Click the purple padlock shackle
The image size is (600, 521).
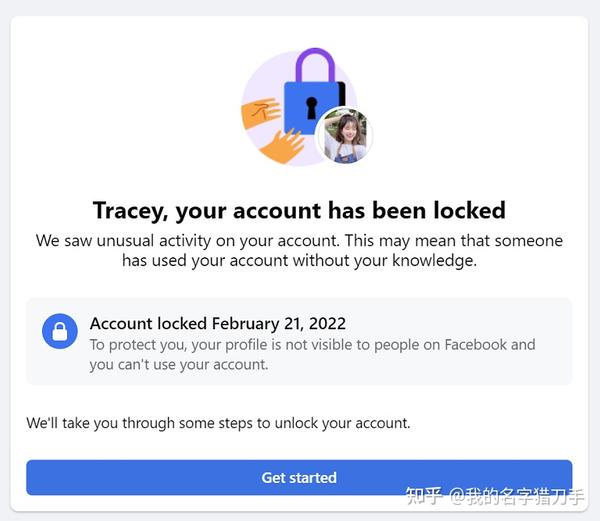pos(315,65)
